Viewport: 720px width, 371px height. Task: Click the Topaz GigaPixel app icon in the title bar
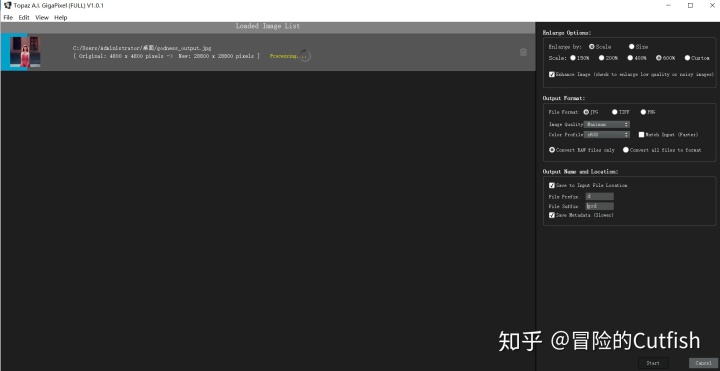click(7, 6)
